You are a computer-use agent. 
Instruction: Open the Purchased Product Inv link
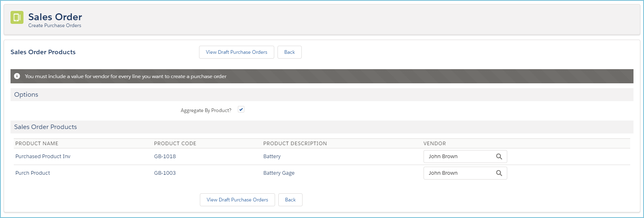pyautogui.click(x=43, y=157)
